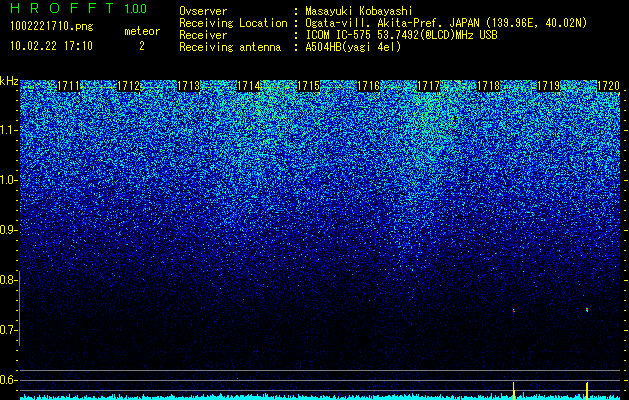Click the 1713 time marker

(x=189, y=86)
